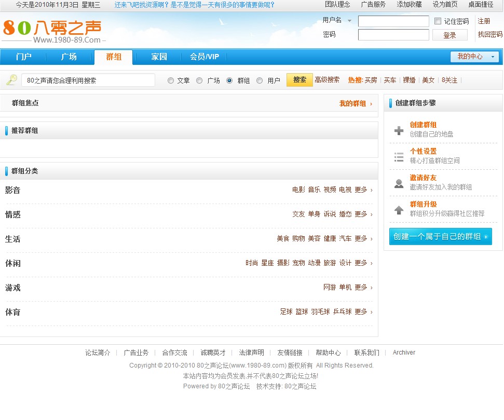Click the plus icon beside 创建群组
Image resolution: width=504 pixels, height=420 pixels.
click(399, 130)
